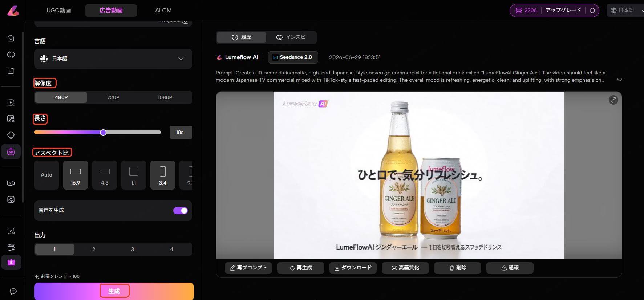Open the lightning camera sidebar tool

tap(11, 183)
